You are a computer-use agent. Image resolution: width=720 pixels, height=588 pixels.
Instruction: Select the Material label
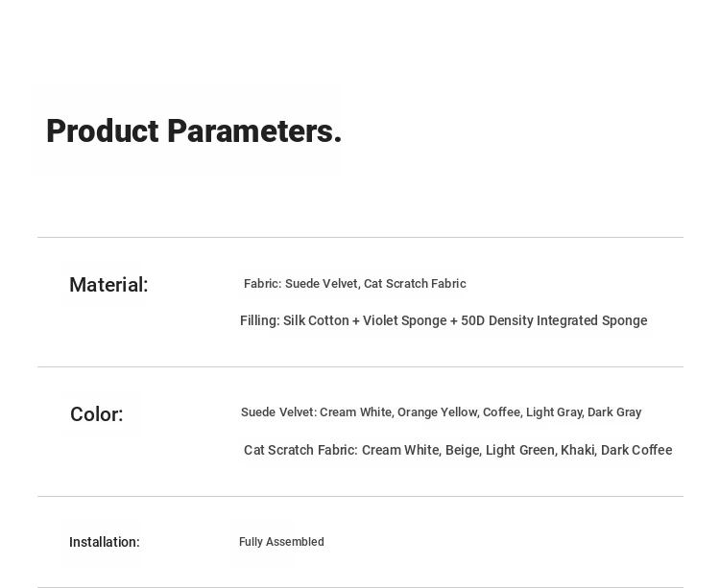[108, 285]
